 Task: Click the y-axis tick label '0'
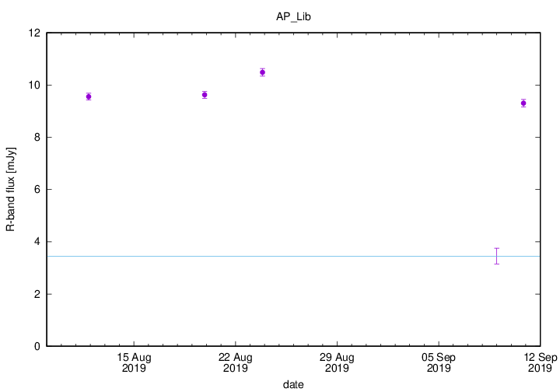tap(37, 346)
